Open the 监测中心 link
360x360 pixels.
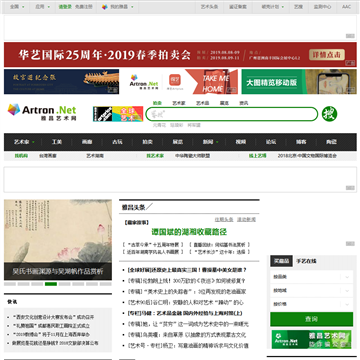tap(322, 7)
